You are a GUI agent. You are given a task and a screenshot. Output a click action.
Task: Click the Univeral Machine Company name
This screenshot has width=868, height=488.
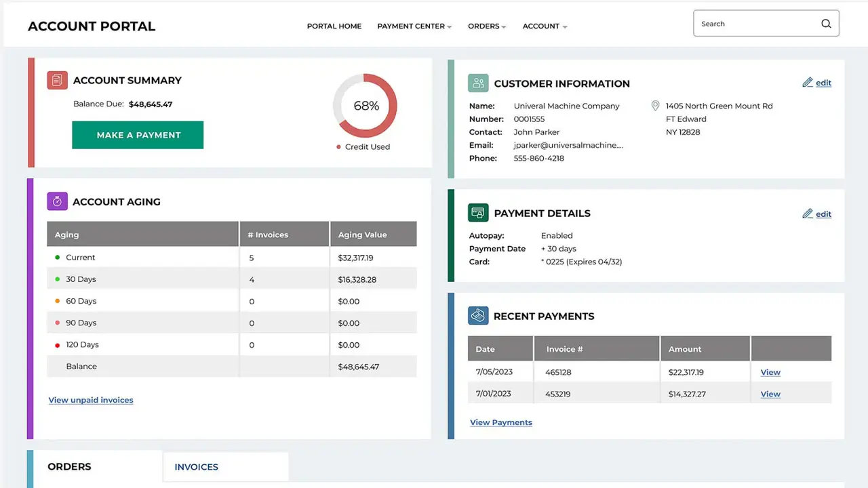(566, 106)
